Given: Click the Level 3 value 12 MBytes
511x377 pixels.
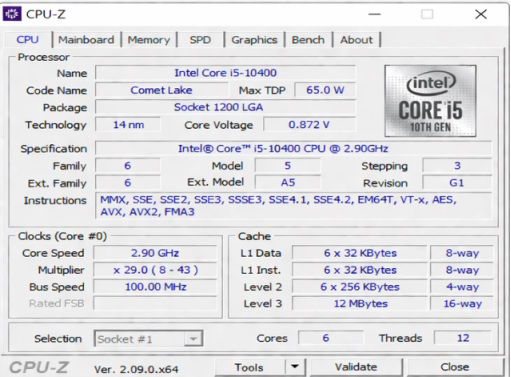Looking at the screenshot, I should click(360, 304).
